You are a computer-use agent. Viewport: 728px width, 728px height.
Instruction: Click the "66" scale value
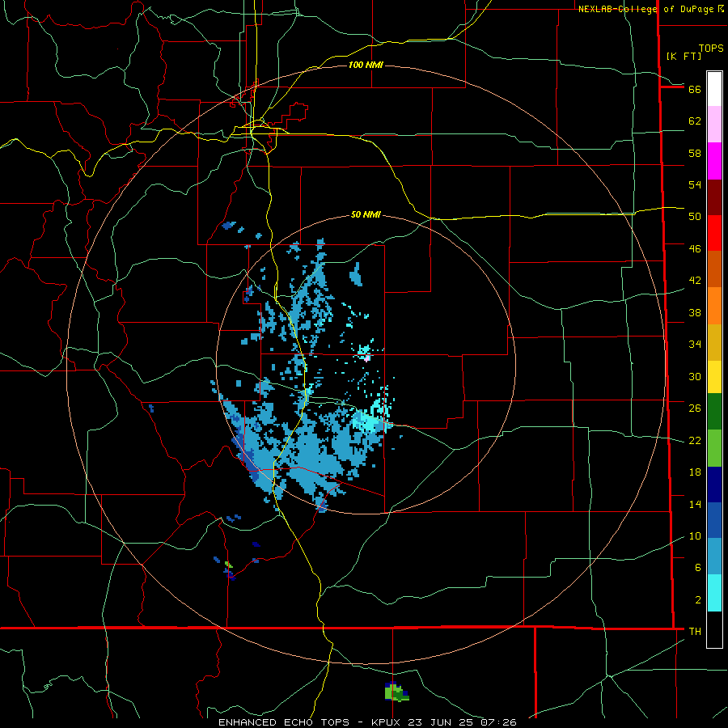(x=695, y=90)
